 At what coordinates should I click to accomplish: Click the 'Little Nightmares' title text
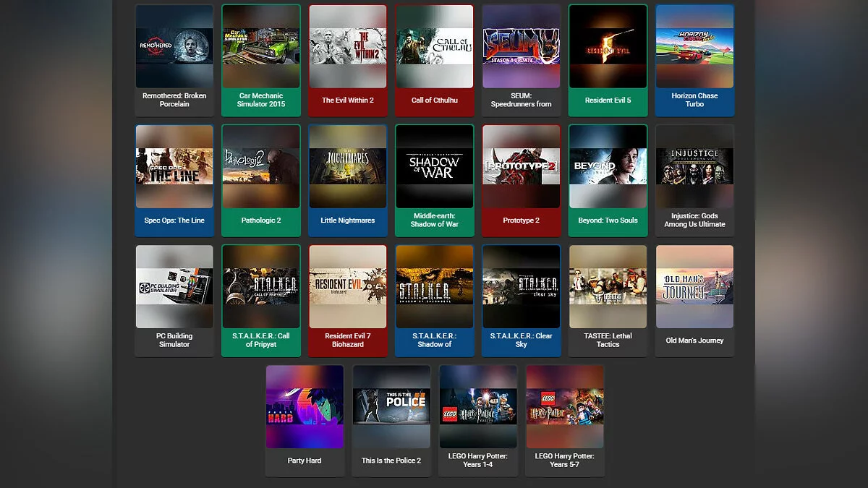(x=348, y=221)
